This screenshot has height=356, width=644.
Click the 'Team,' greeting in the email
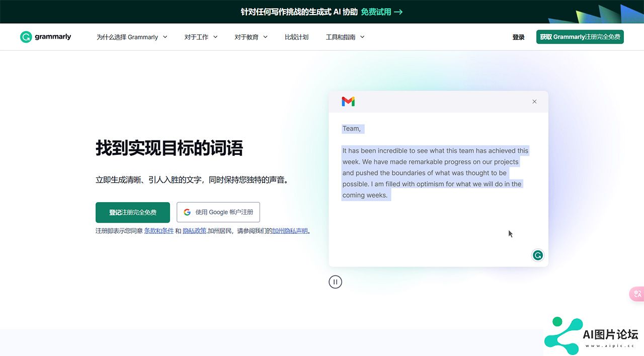pyautogui.click(x=352, y=129)
